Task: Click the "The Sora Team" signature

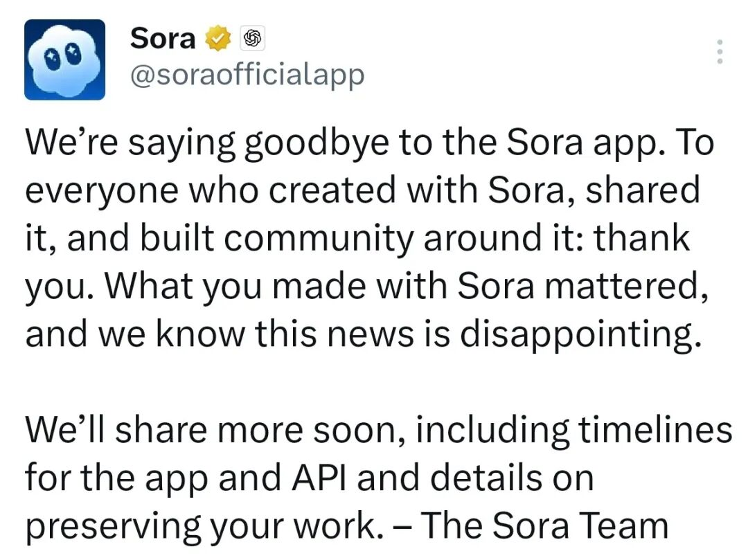Action: tap(544, 525)
